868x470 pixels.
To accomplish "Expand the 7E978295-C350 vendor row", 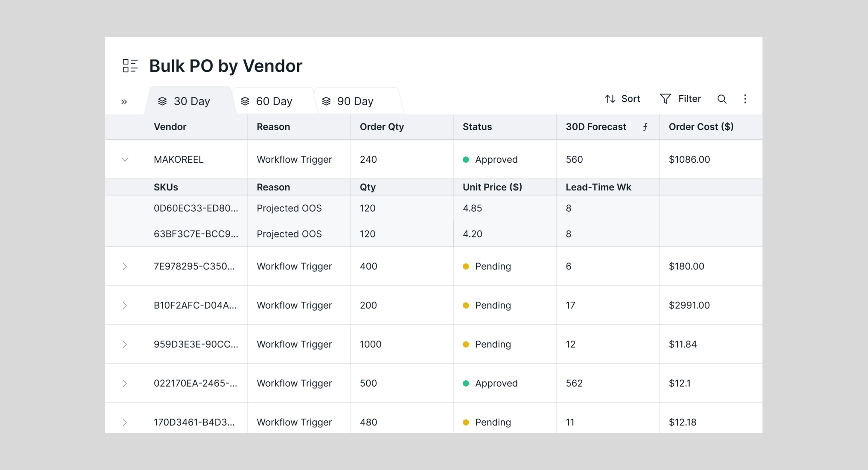I will tap(125, 266).
